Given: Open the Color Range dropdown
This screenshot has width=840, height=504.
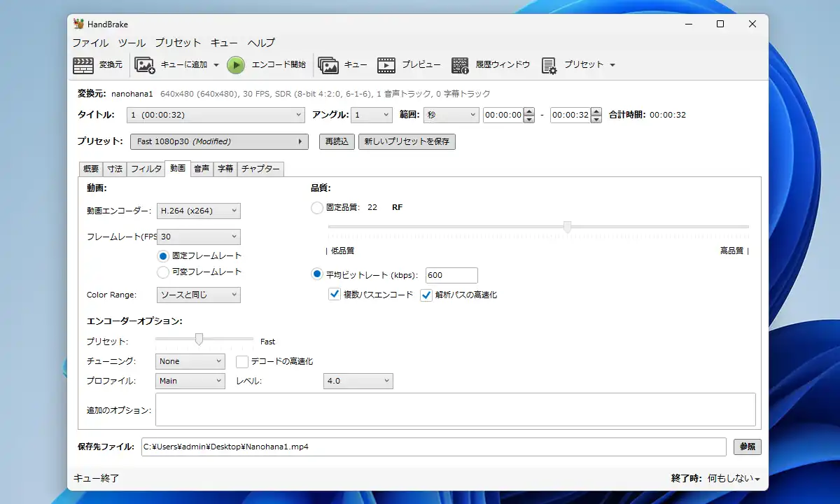Looking at the screenshot, I should point(199,295).
